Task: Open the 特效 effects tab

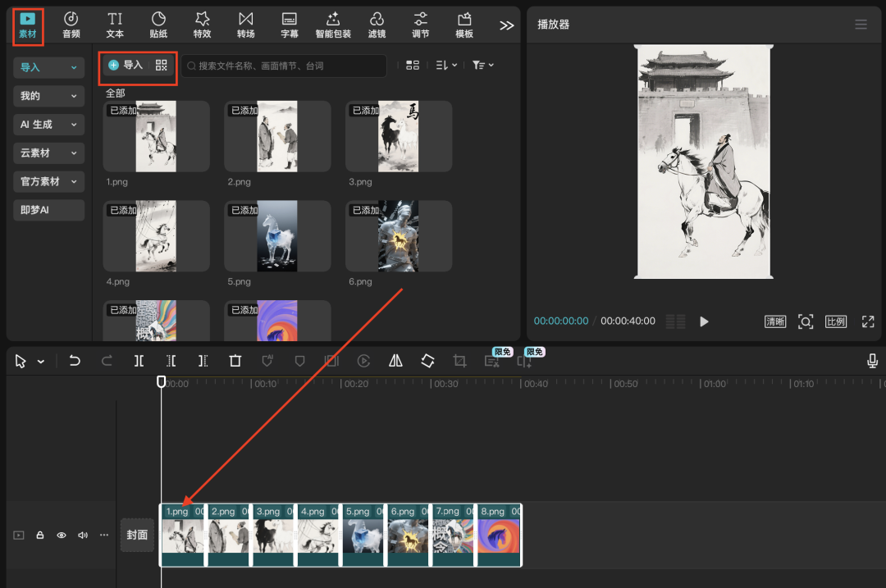Action: (202, 25)
